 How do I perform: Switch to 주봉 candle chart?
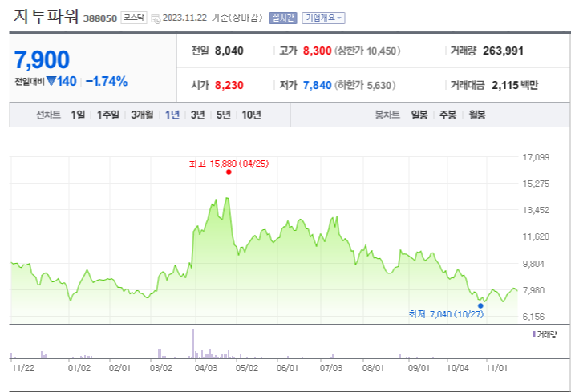(x=448, y=115)
